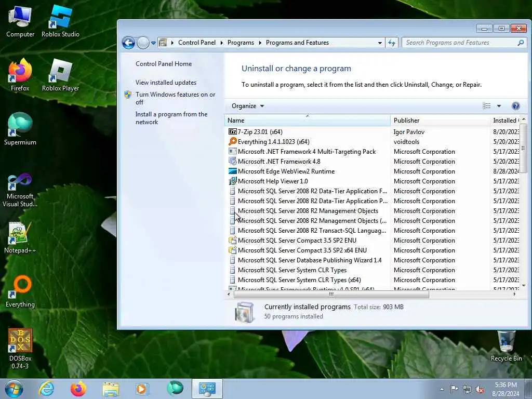This screenshot has height=399, width=532.
Task: Sort by the Installed On column header
Action: pos(504,120)
